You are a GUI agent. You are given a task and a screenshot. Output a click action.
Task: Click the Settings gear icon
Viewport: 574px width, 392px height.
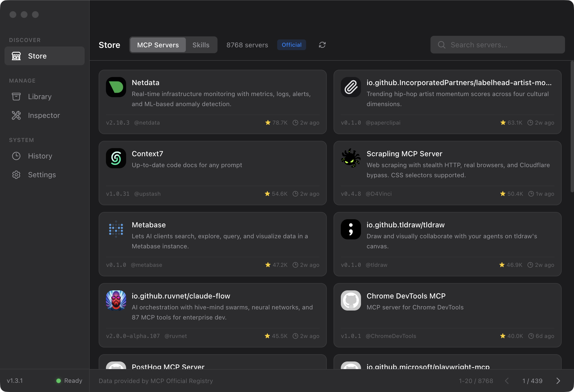[x=16, y=175]
